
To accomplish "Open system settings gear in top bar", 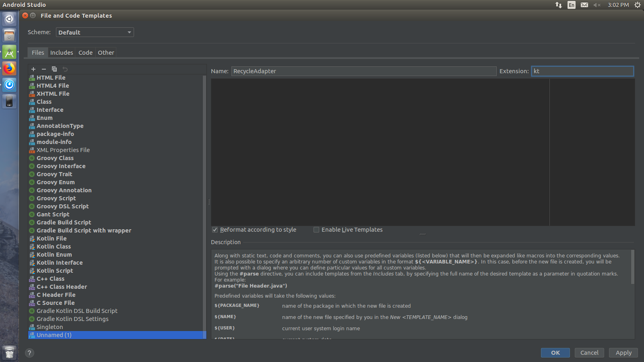I will [x=638, y=5].
